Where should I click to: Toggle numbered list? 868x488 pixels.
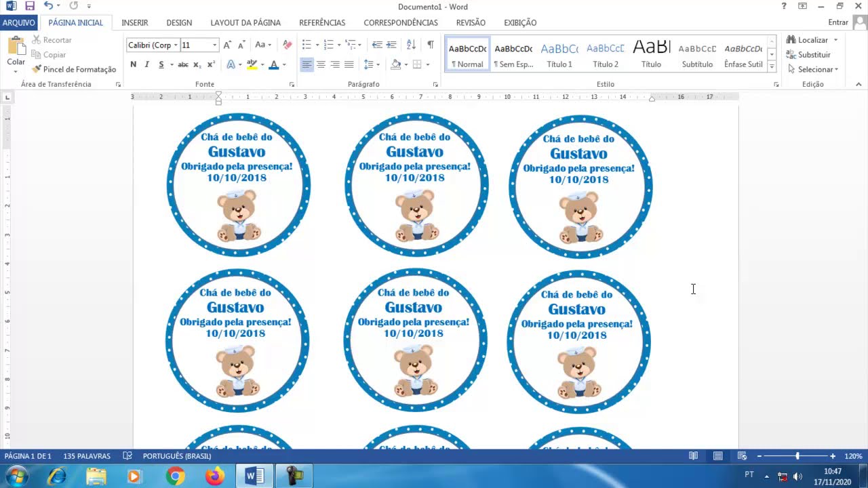[x=328, y=45]
